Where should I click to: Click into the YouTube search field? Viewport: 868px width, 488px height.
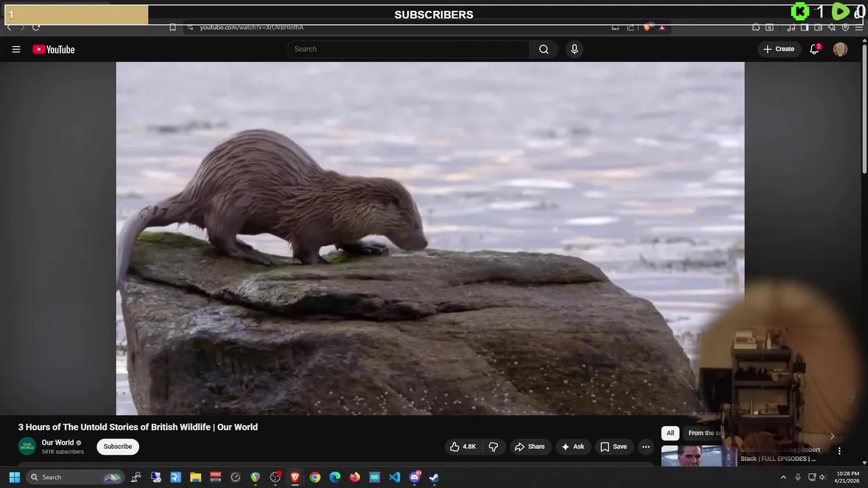(x=407, y=49)
